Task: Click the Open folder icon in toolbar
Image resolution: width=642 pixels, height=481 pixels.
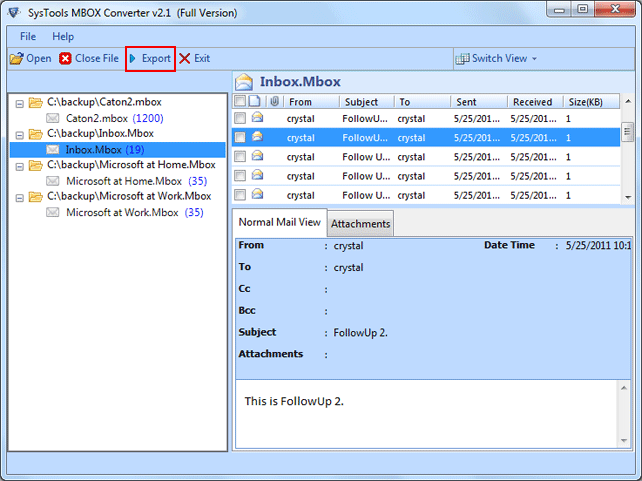Action: (x=16, y=59)
